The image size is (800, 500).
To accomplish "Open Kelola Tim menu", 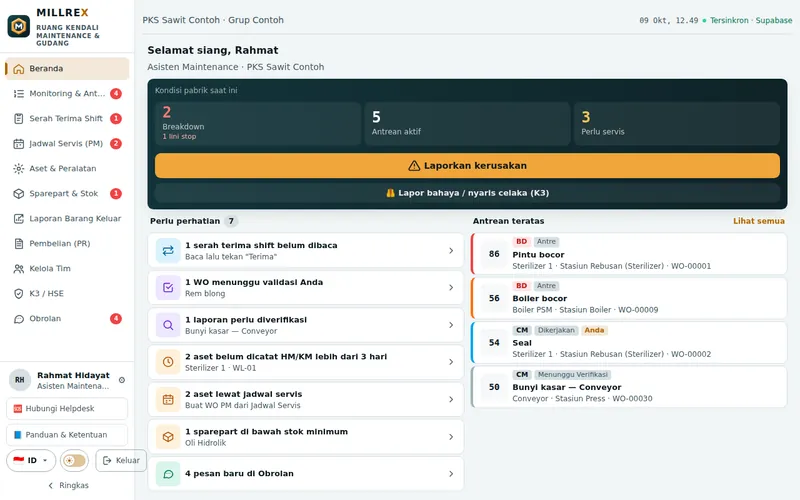I will 67,269.
